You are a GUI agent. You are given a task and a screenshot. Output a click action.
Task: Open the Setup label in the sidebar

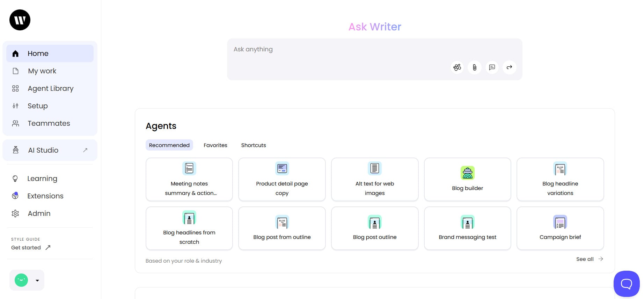click(x=38, y=106)
